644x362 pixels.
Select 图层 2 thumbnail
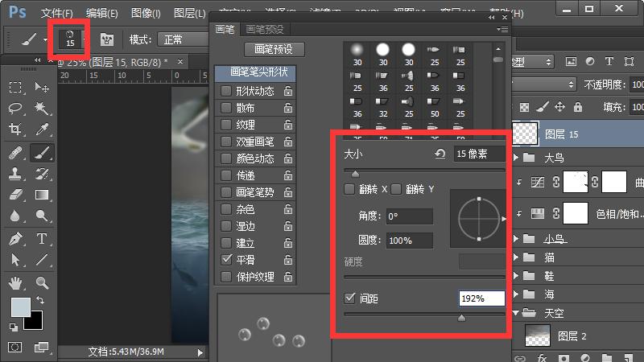[x=538, y=335]
